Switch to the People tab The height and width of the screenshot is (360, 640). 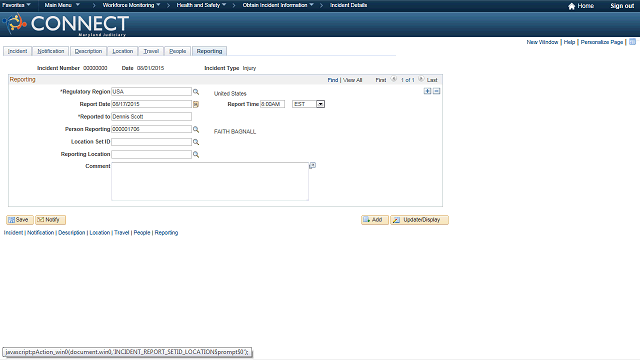178,51
